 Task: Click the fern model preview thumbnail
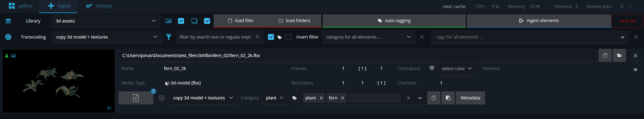point(59,81)
